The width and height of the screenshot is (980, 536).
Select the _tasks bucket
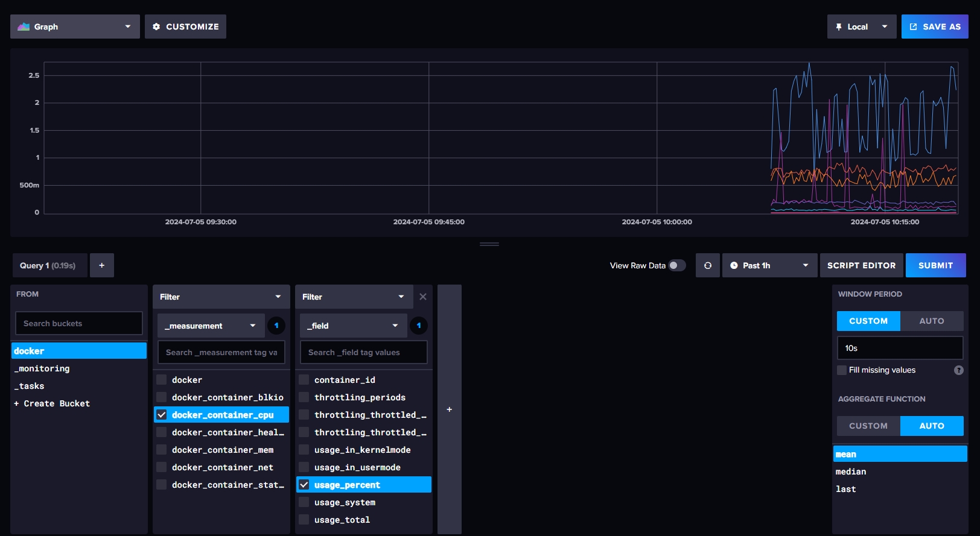coord(79,386)
